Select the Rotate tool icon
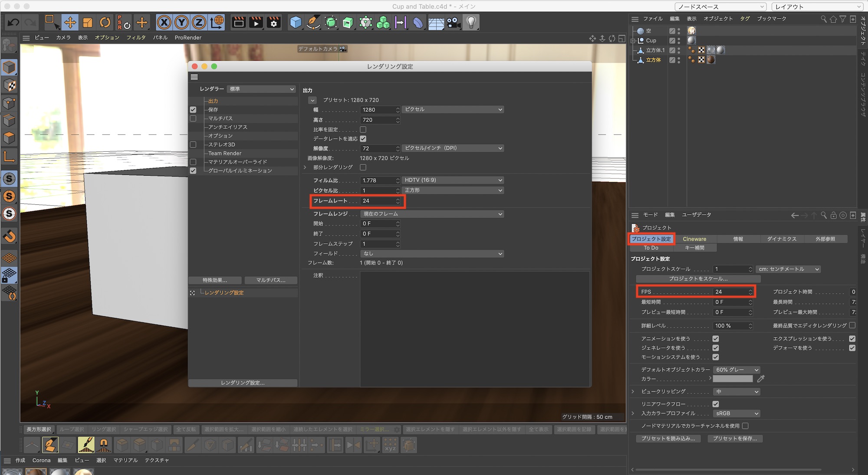This screenshot has width=868, height=475. tap(105, 22)
